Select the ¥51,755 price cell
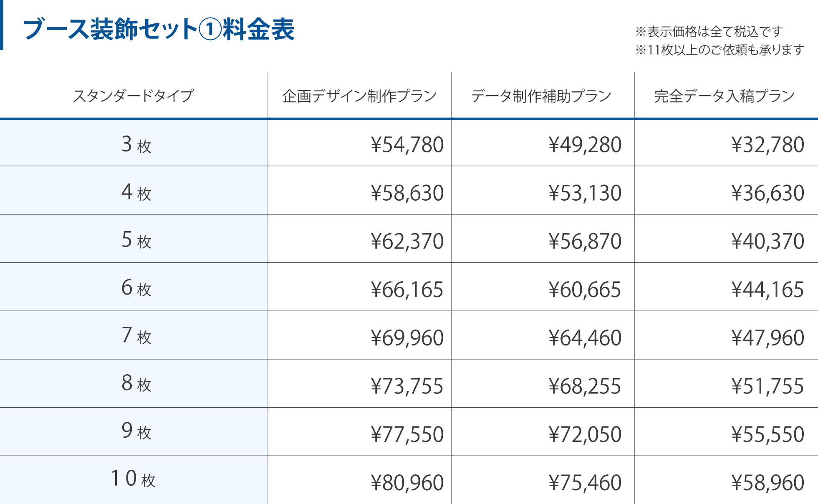818x504 pixels. (768, 386)
